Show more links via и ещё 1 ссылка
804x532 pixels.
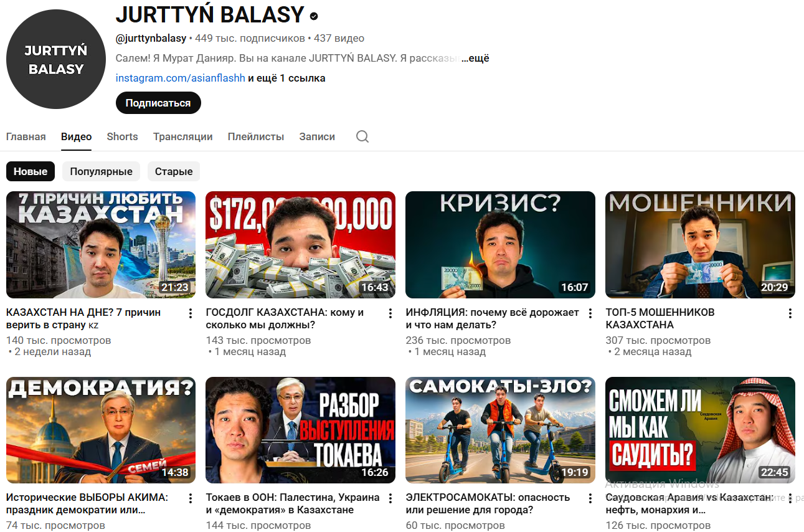click(x=286, y=78)
